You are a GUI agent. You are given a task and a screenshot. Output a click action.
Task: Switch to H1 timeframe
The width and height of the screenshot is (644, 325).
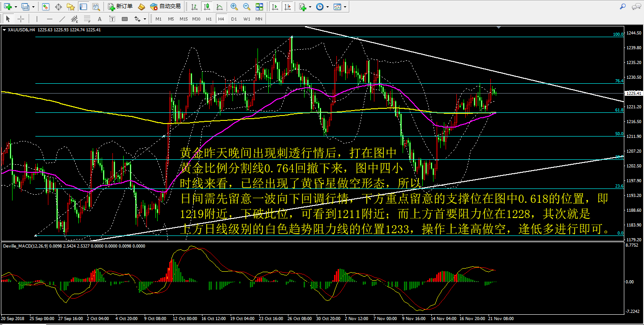pyautogui.click(x=209, y=19)
